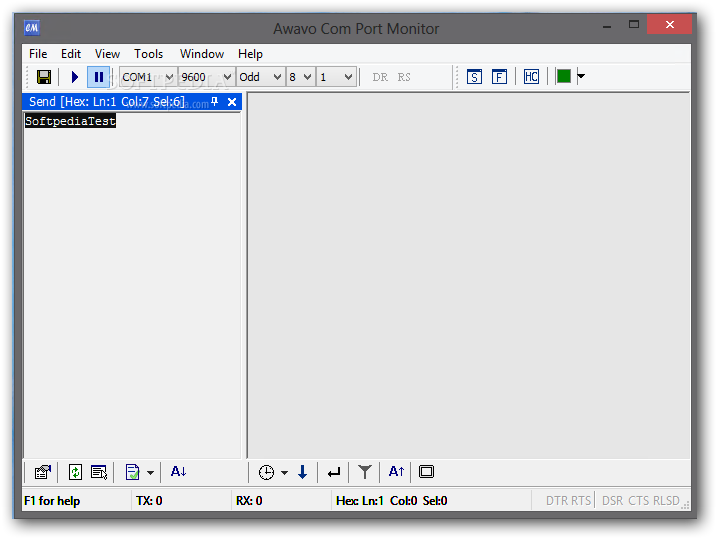Click the document with checkmark icon
Image resolution: width=717 pixels, height=539 pixels.
click(133, 472)
